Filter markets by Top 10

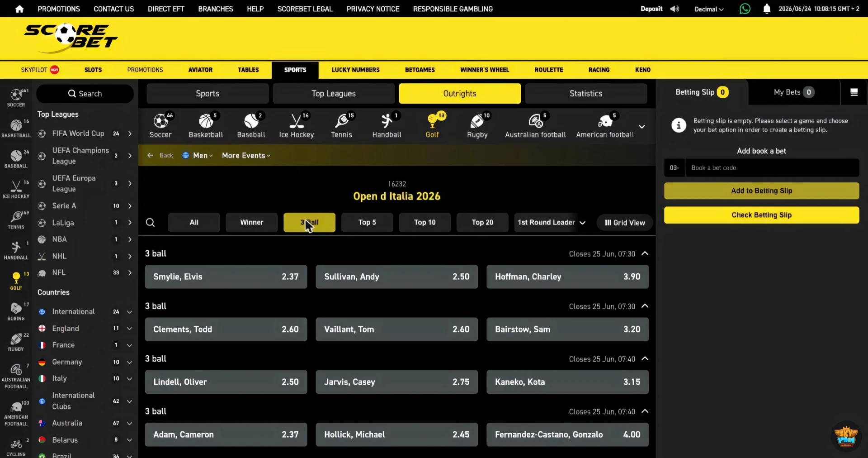point(425,222)
